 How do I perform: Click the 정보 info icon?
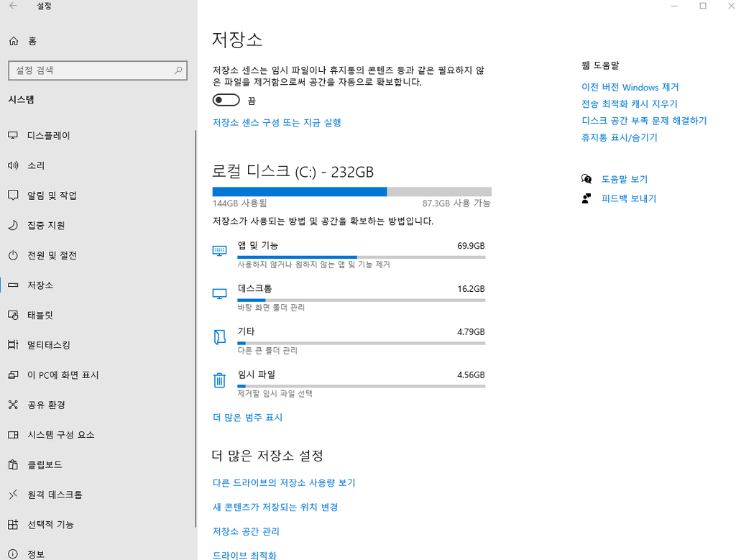tap(13, 554)
